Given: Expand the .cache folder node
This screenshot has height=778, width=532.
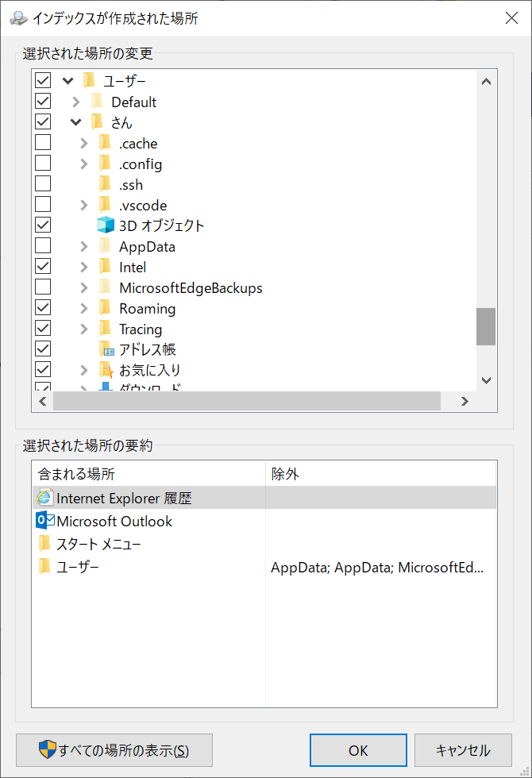Looking at the screenshot, I should (84, 144).
